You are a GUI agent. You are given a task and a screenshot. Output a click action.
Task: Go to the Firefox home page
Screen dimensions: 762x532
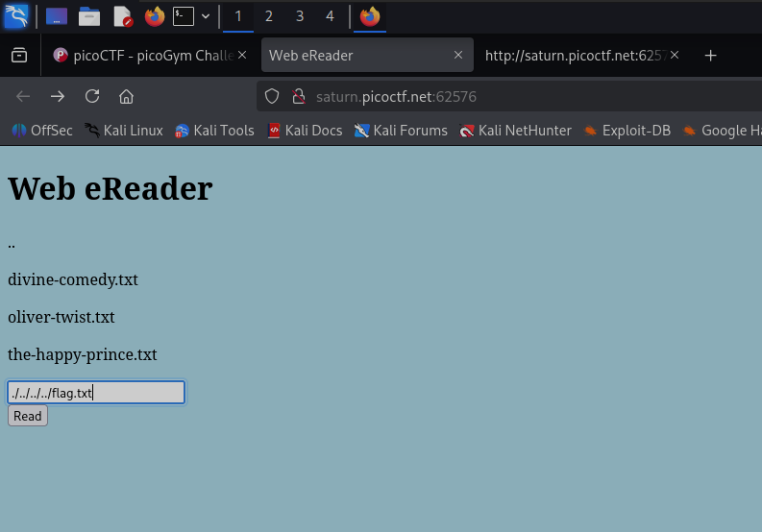pos(126,96)
